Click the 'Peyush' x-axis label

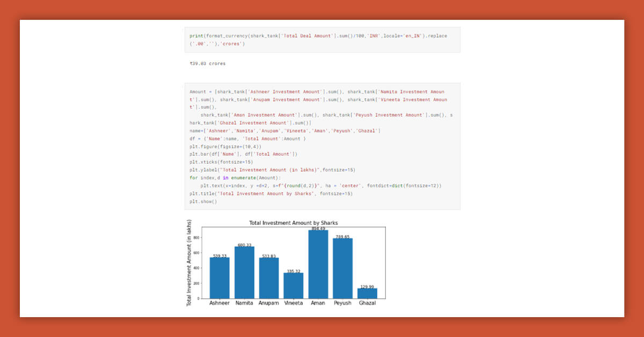tap(343, 303)
